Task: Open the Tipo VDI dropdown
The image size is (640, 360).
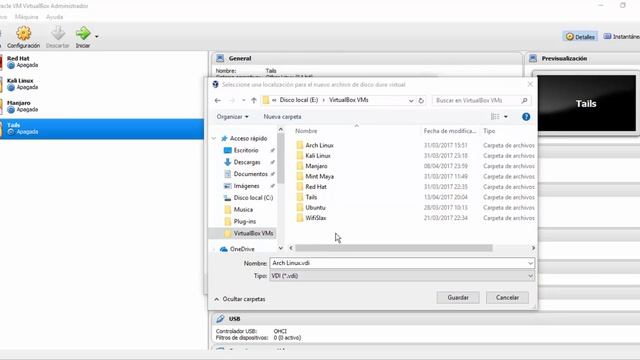Action: pyautogui.click(x=402, y=276)
